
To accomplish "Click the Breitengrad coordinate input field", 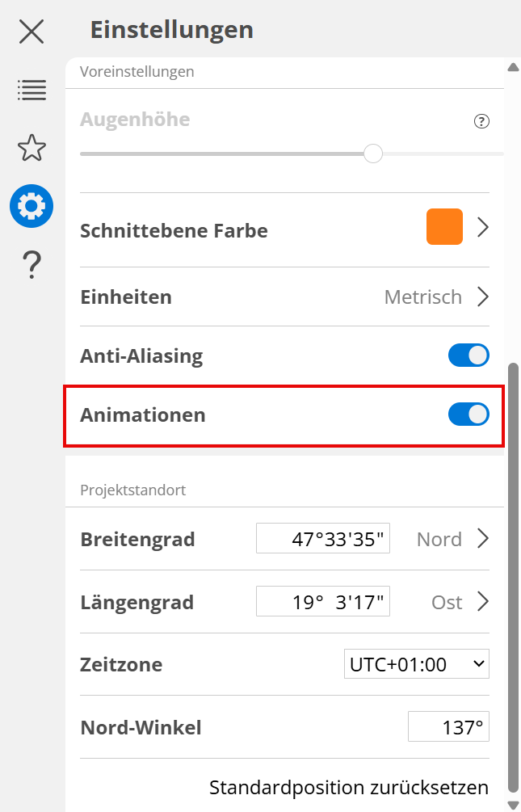I will click(323, 539).
